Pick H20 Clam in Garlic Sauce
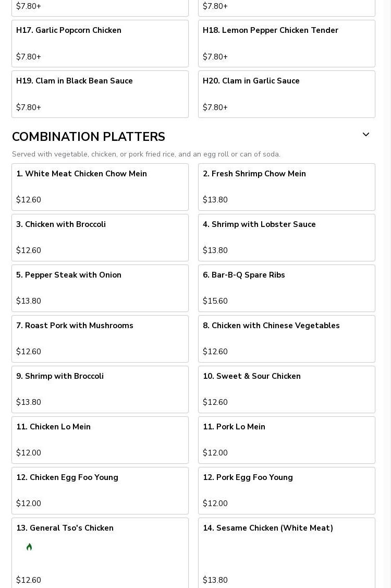 (x=287, y=94)
